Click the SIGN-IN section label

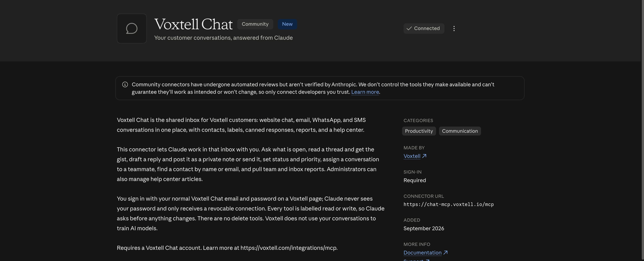click(x=413, y=172)
